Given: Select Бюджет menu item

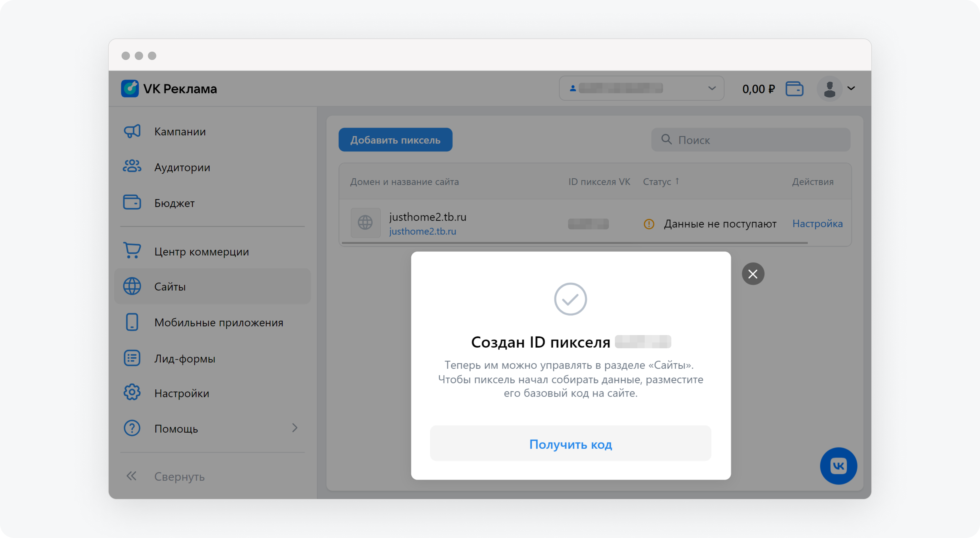Looking at the screenshot, I should pos(212,203).
